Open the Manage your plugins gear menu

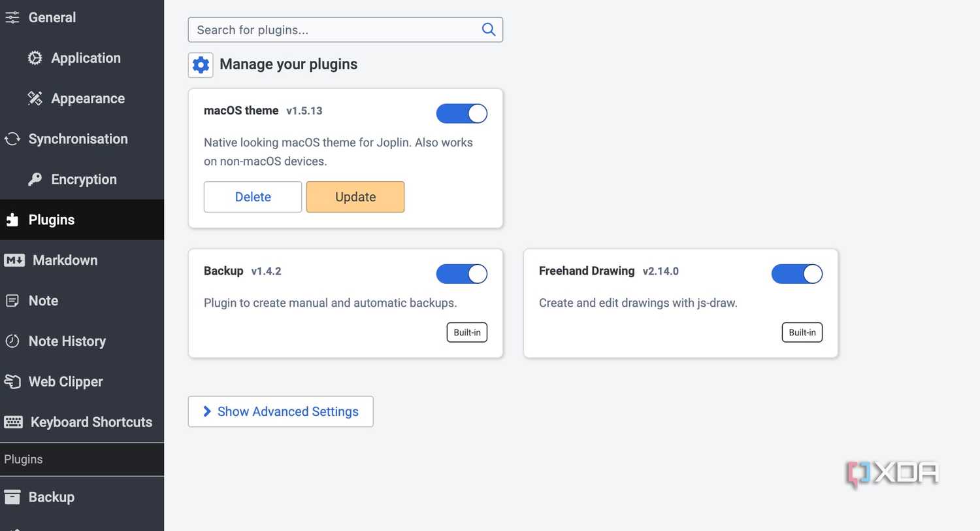tap(201, 65)
